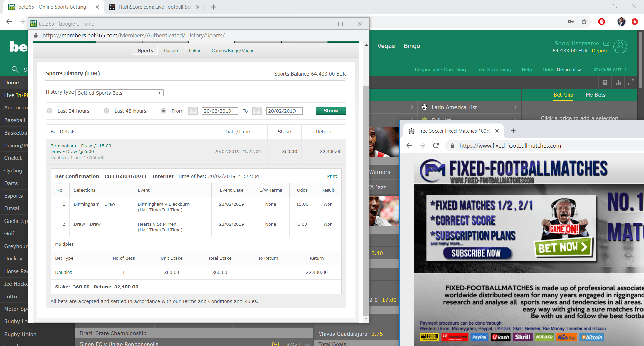Expand the Latin America List chevron
The image size is (644, 346).
click(516, 107)
